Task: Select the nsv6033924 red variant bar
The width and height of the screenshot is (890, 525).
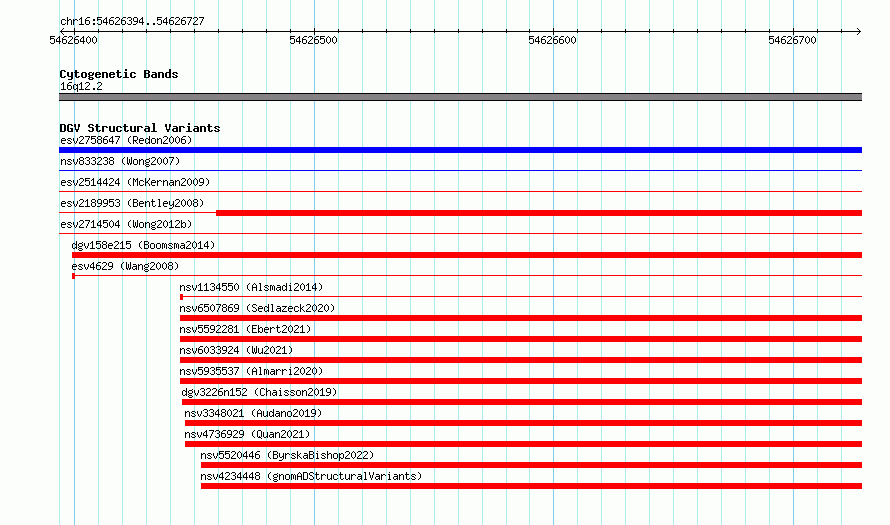Action: pyautogui.click(x=521, y=360)
